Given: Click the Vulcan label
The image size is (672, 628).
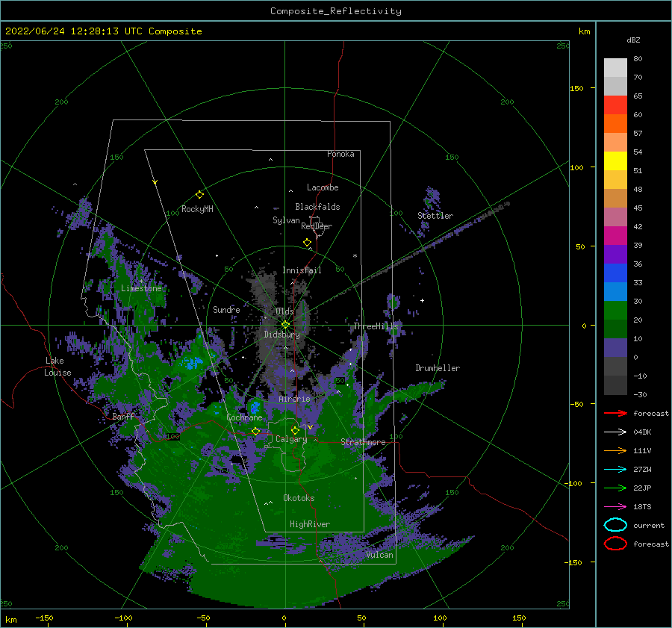Looking at the screenshot, I should [x=380, y=555].
